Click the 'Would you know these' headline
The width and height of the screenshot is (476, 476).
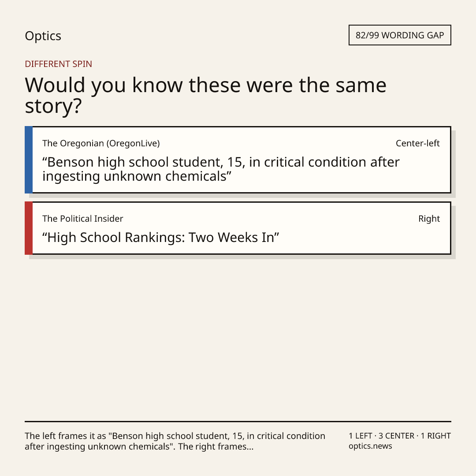(x=205, y=95)
